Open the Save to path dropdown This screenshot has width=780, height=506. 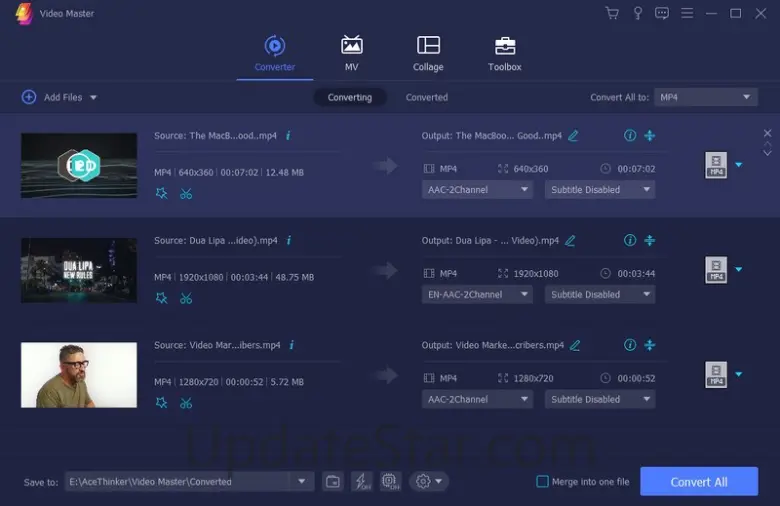tap(302, 482)
